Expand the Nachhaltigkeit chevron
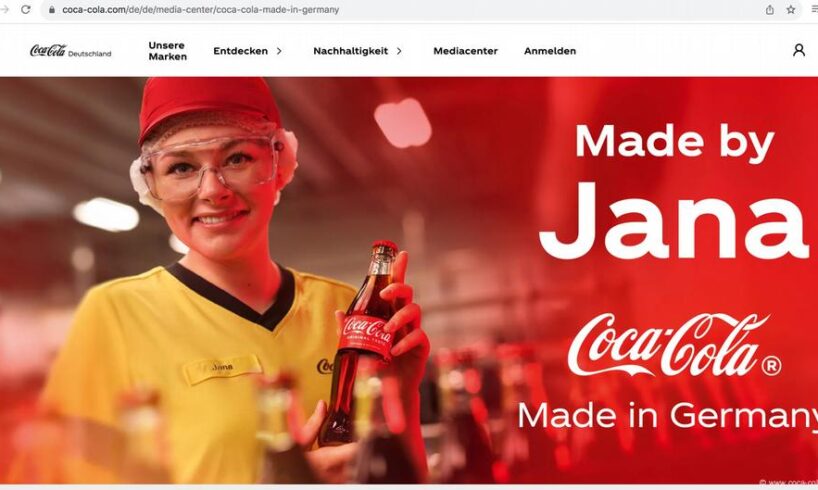The height and width of the screenshot is (490, 818). [399, 51]
